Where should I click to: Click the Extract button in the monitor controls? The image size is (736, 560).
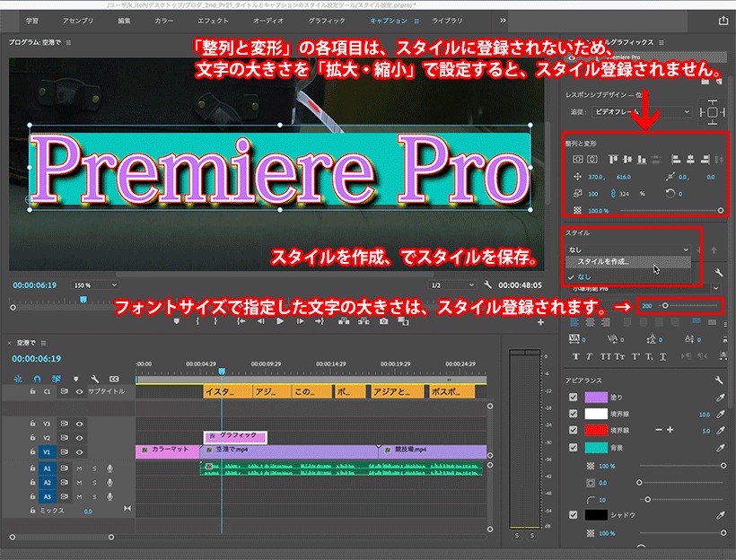364,321
